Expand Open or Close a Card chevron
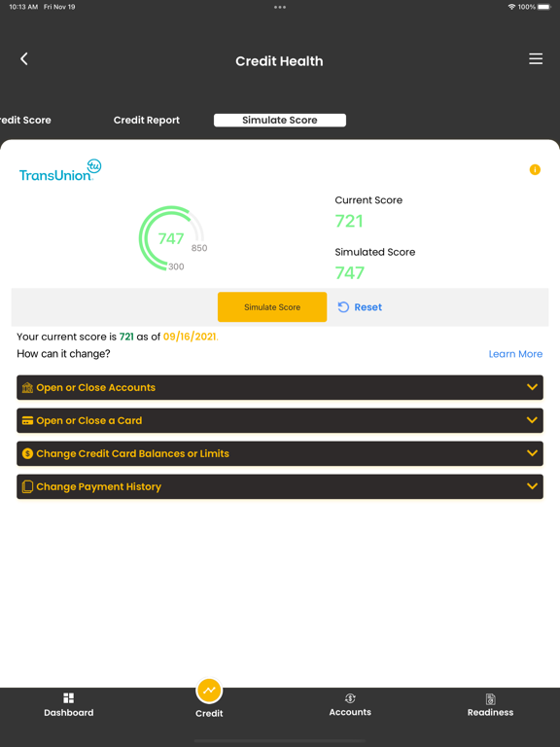This screenshot has width=560, height=747. pos(532,420)
